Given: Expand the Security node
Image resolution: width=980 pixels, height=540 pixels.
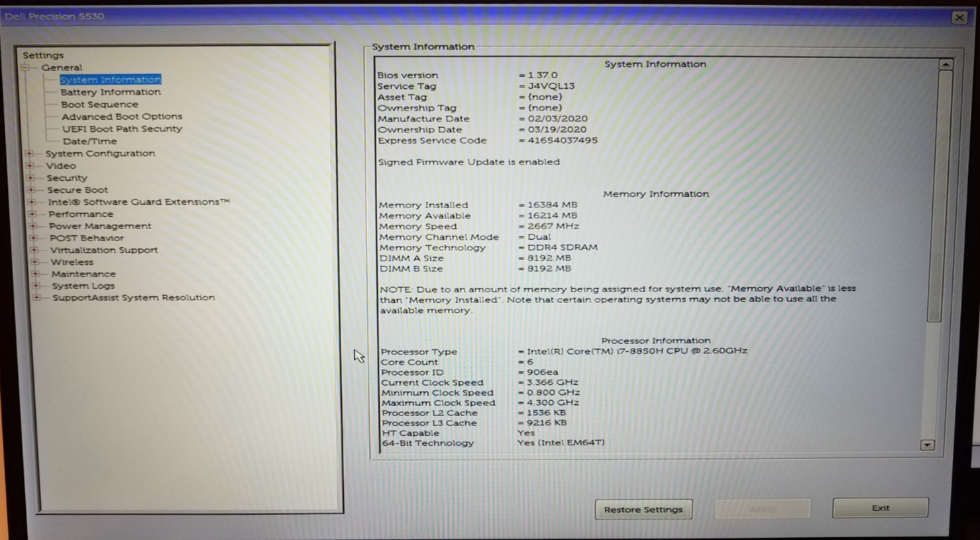Looking at the screenshot, I should coord(30,178).
